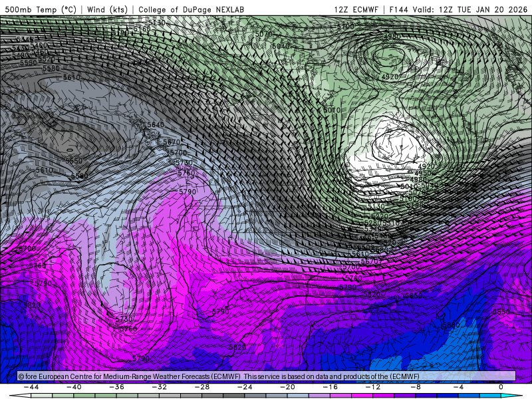This screenshot has width=532, height=399.
Task: Click the "500mb Temp (°C)" title text
Action: pos(41,9)
